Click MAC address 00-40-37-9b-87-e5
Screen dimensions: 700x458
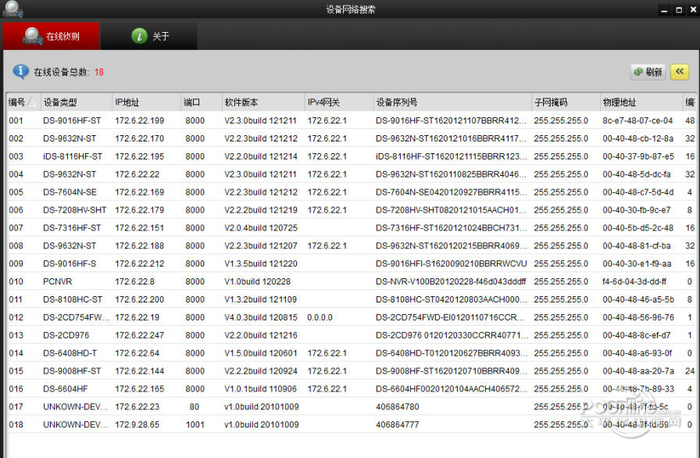pyautogui.click(x=638, y=156)
